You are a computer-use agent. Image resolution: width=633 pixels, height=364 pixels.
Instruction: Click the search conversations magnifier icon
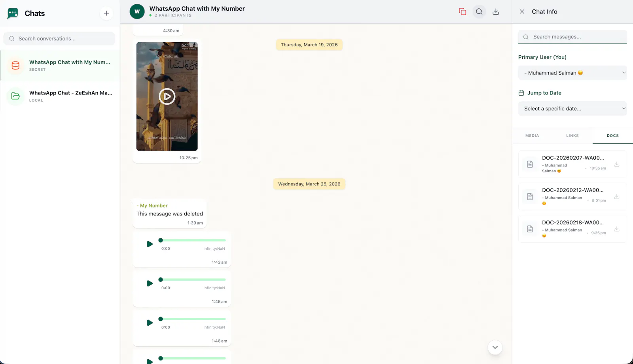tap(12, 39)
